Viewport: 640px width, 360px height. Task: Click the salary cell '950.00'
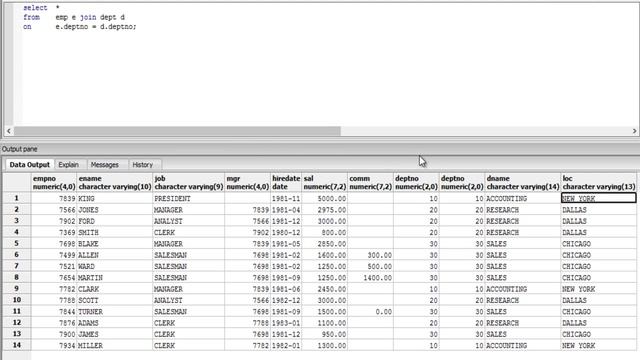(325, 334)
